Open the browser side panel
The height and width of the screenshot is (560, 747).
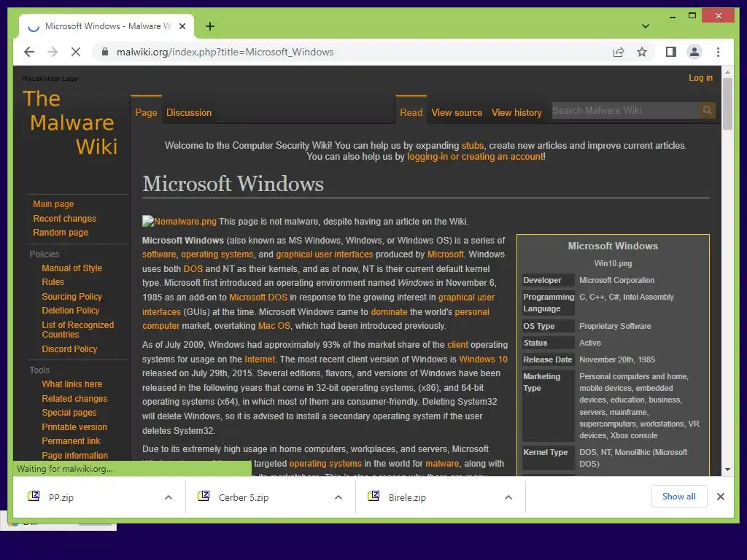(x=671, y=52)
